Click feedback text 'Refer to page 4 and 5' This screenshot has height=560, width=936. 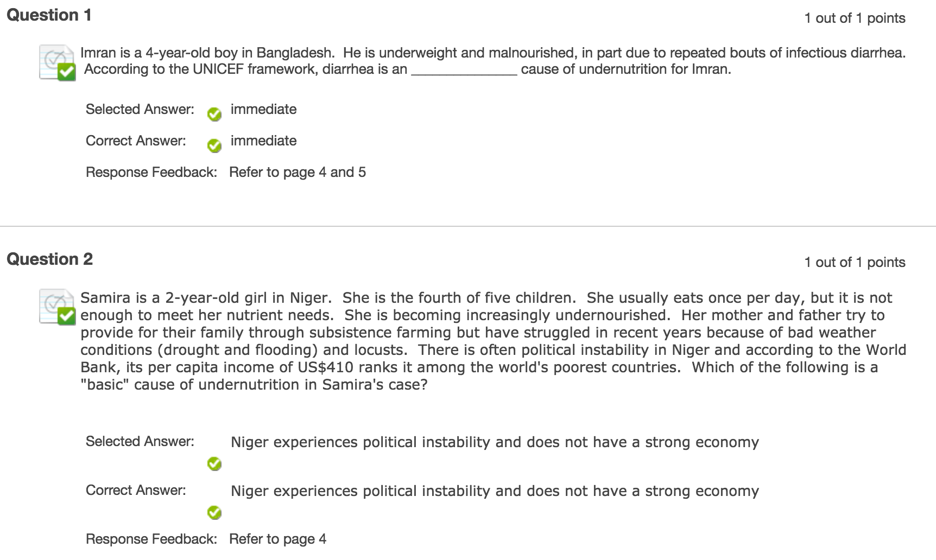pos(297,173)
